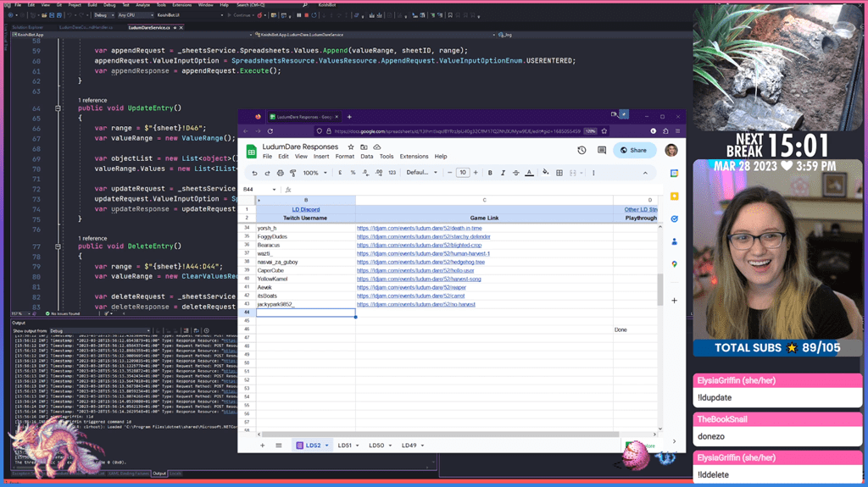Print the spreadsheet using printer icon
868x487 pixels.
[x=280, y=174]
